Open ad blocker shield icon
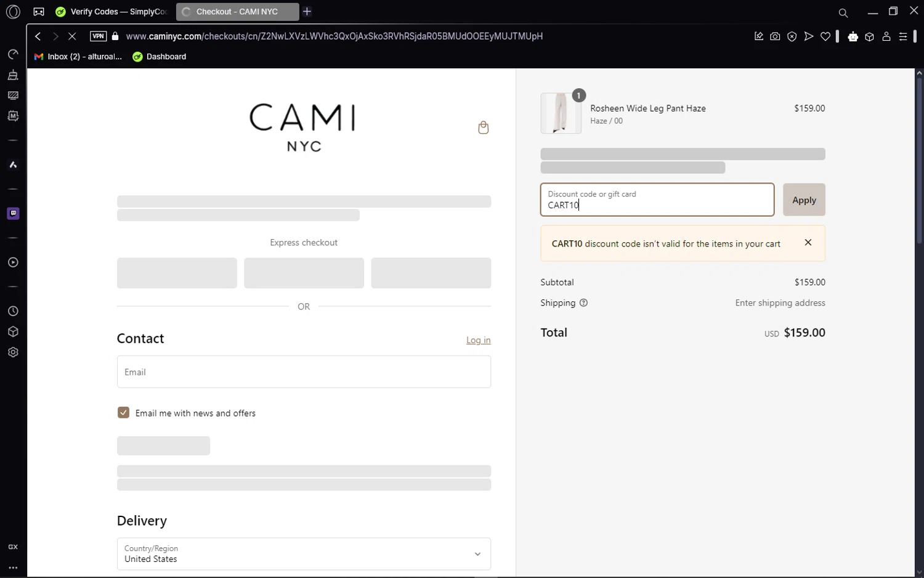 point(792,36)
